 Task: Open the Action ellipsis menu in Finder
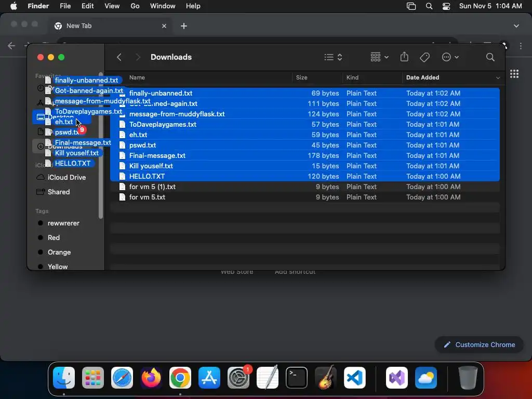click(x=450, y=57)
